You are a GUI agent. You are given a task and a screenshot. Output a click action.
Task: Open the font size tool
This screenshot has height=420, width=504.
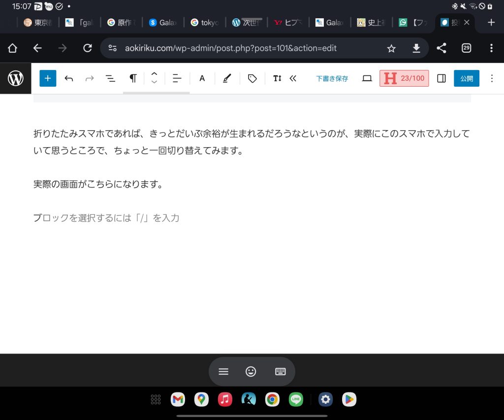277,78
